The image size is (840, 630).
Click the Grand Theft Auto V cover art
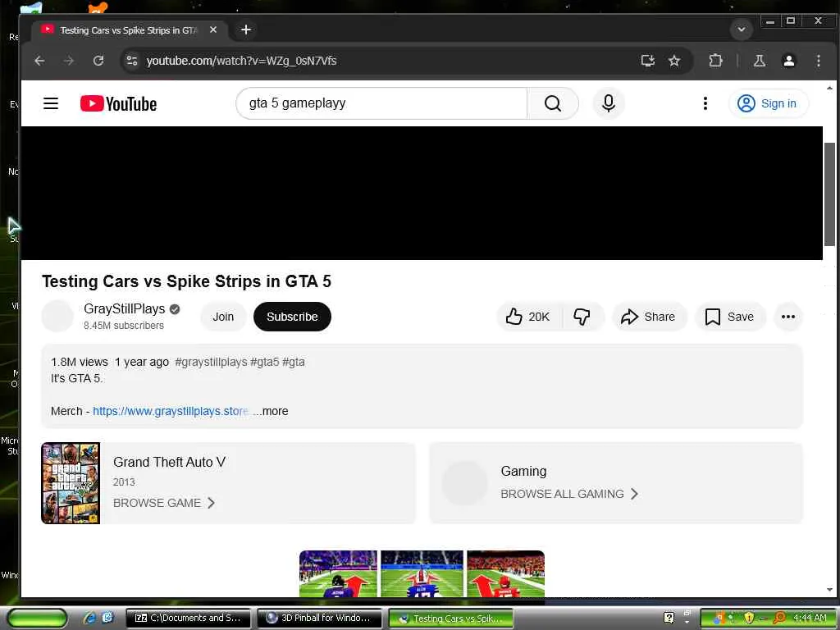coord(71,483)
